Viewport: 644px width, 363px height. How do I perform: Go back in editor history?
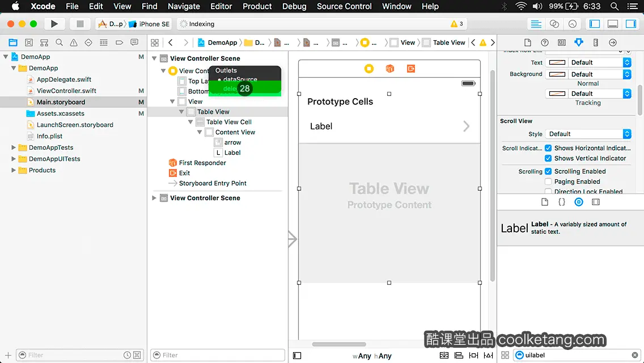[171, 43]
